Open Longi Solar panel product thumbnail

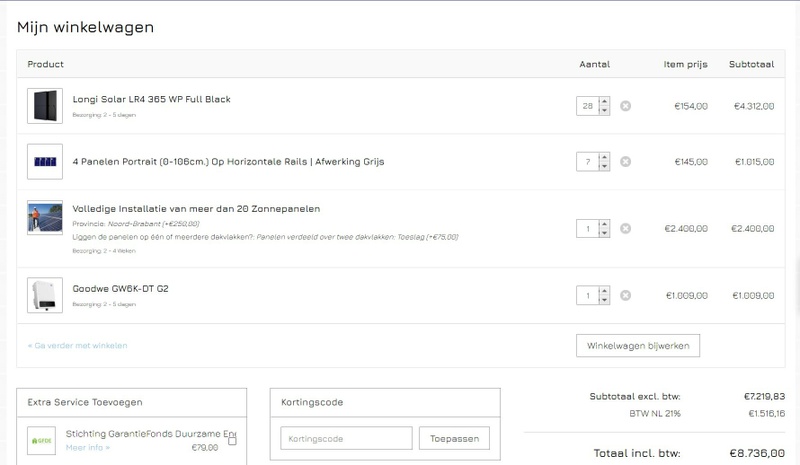tap(45, 106)
